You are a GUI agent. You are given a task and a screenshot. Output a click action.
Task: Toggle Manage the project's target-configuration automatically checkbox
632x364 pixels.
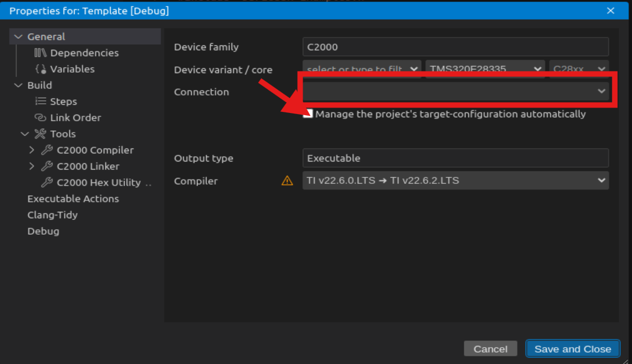pos(308,114)
